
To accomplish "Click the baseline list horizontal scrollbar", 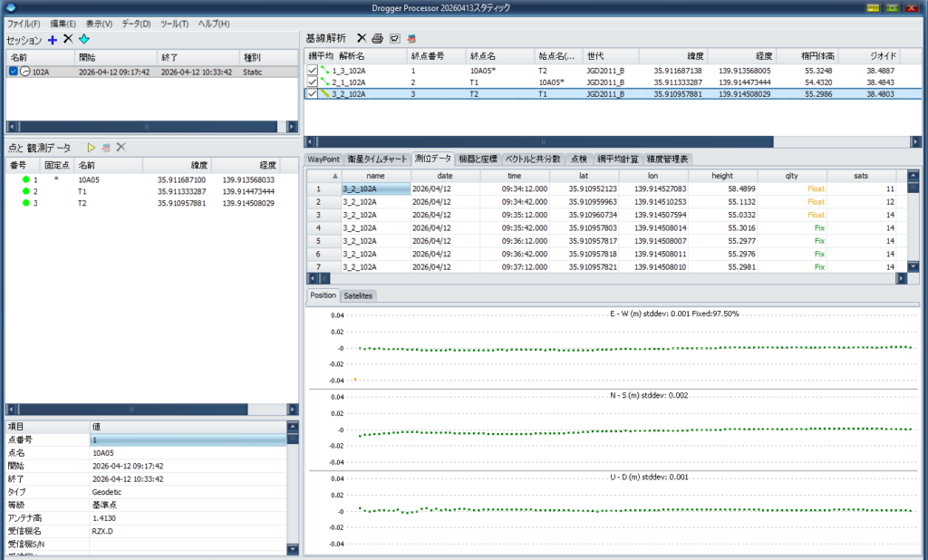I will coord(544,142).
